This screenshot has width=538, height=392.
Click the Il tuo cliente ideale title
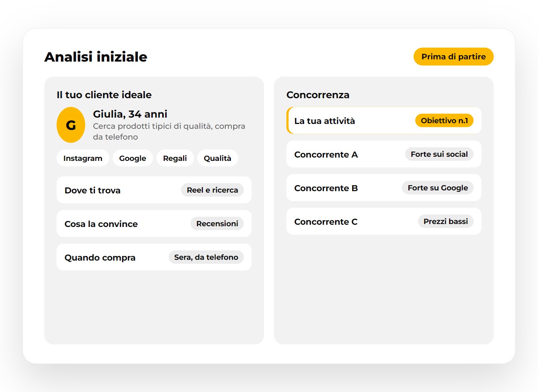pos(104,95)
